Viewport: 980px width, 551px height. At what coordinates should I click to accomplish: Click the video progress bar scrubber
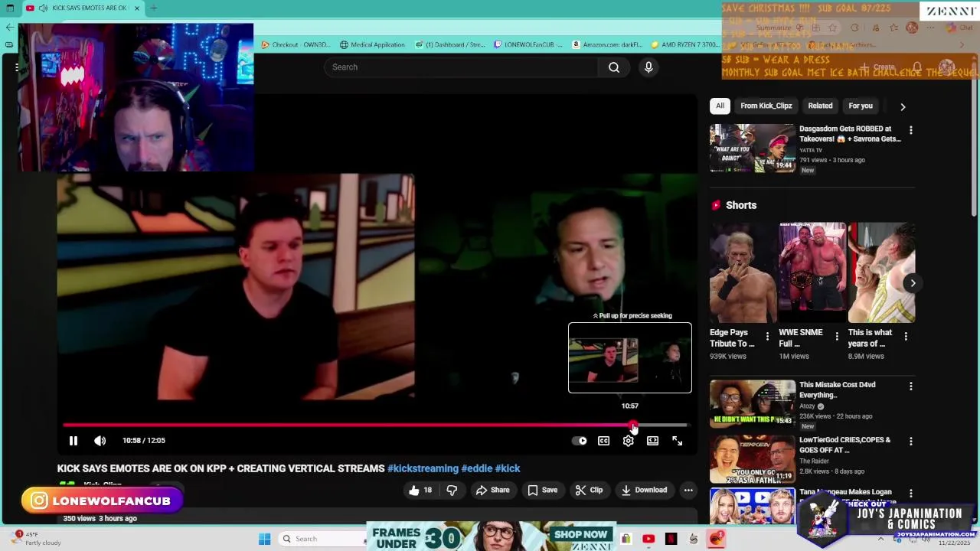pos(632,425)
